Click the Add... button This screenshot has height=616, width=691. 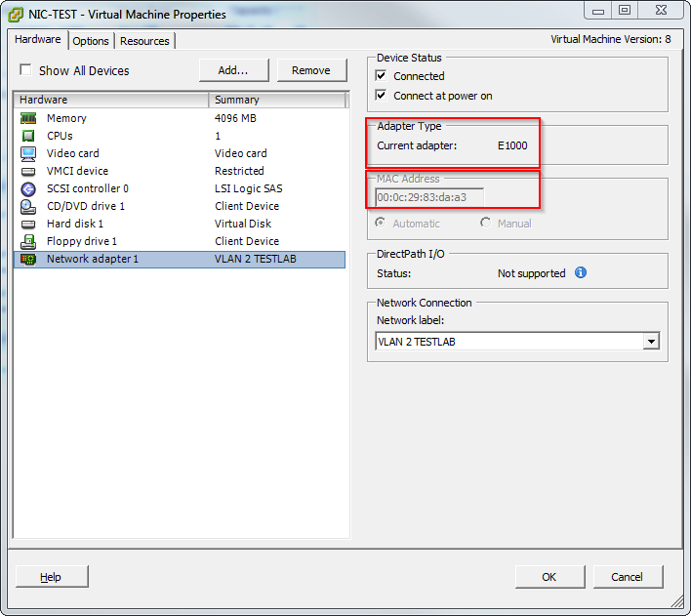pos(233,70)
